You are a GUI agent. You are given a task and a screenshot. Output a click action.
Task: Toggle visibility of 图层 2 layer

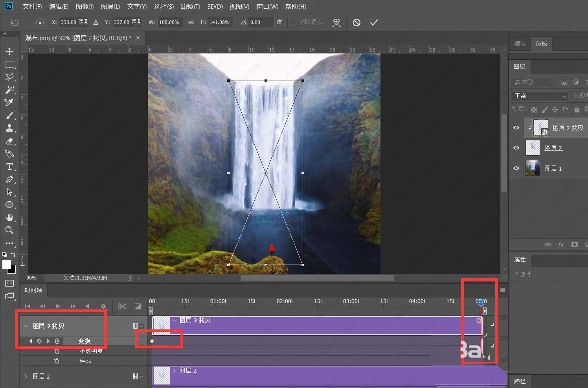pyautogui.click(x=516, y=148)
